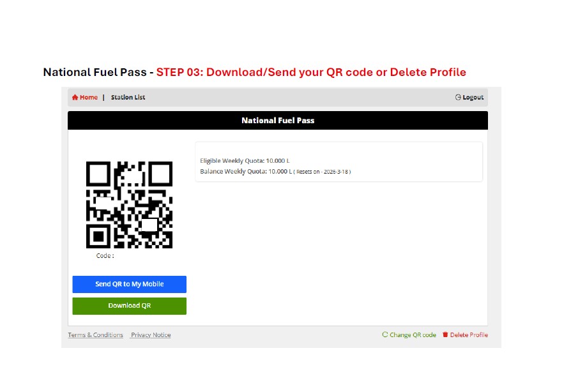Open the Terms & Conditions link

[x=95, y=335]
